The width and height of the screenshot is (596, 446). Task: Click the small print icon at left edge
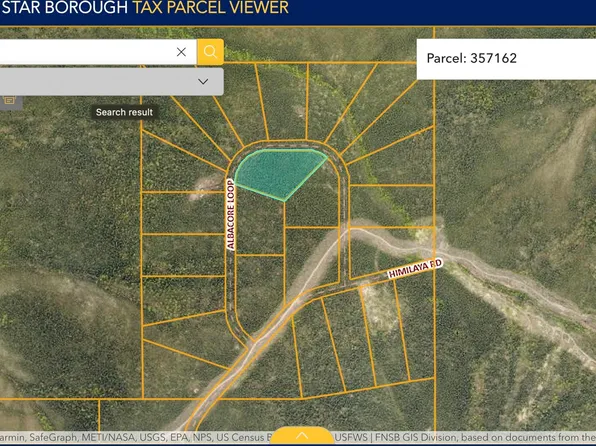click(9, 100)
